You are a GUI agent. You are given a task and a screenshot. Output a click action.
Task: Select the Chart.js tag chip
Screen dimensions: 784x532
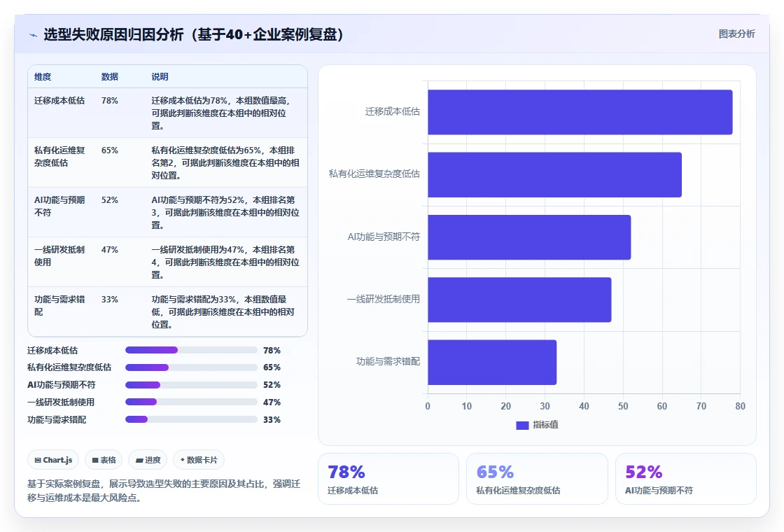[53, 460]
